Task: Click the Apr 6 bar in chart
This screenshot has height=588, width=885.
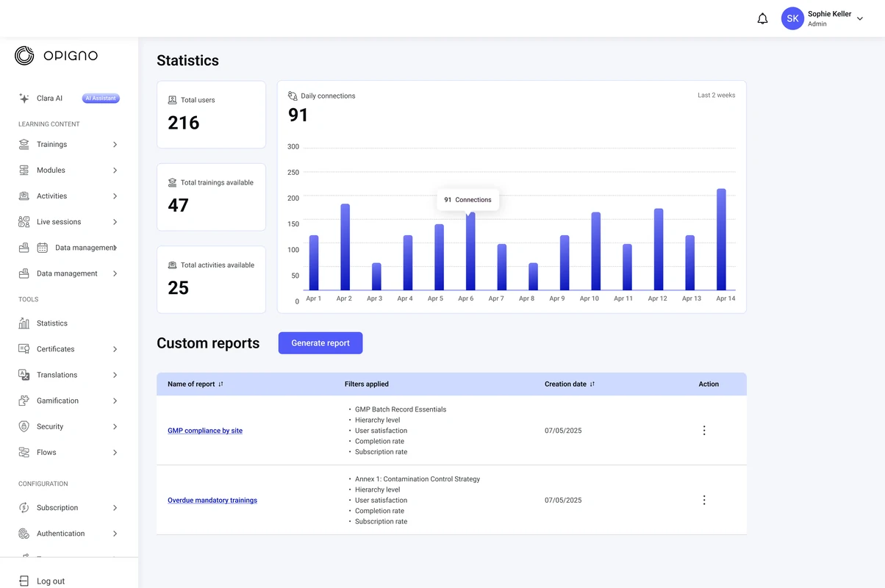Action: tap(470, 251)
